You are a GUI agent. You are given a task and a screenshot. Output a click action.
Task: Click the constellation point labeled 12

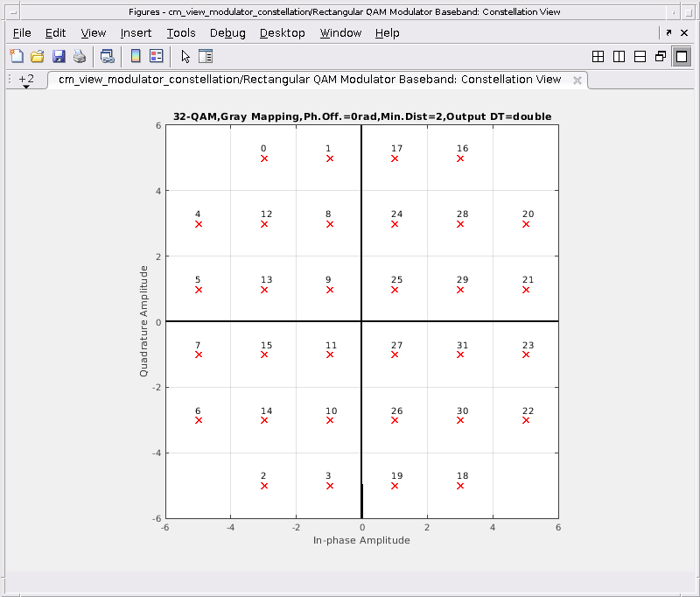pos(264,224)
